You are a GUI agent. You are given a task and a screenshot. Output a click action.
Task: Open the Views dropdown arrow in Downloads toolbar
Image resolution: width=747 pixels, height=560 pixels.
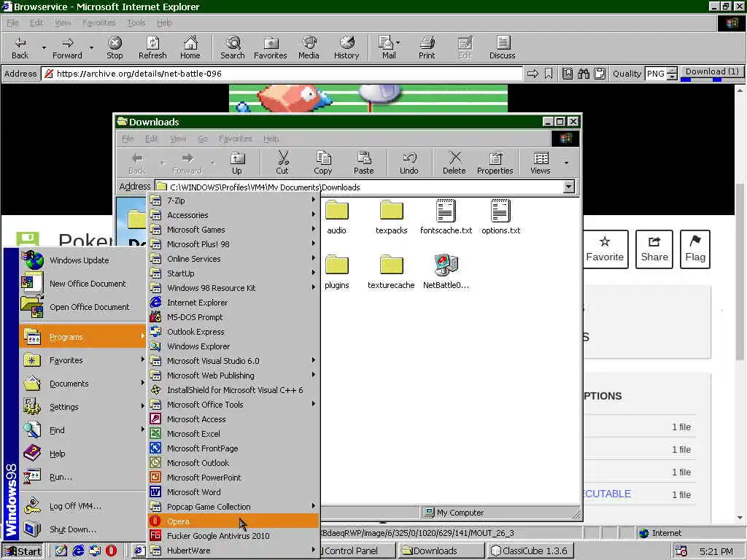[566, 163]
